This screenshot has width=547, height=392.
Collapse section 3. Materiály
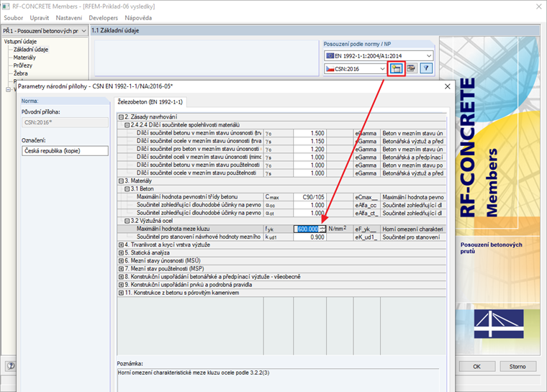pos(121,181)
